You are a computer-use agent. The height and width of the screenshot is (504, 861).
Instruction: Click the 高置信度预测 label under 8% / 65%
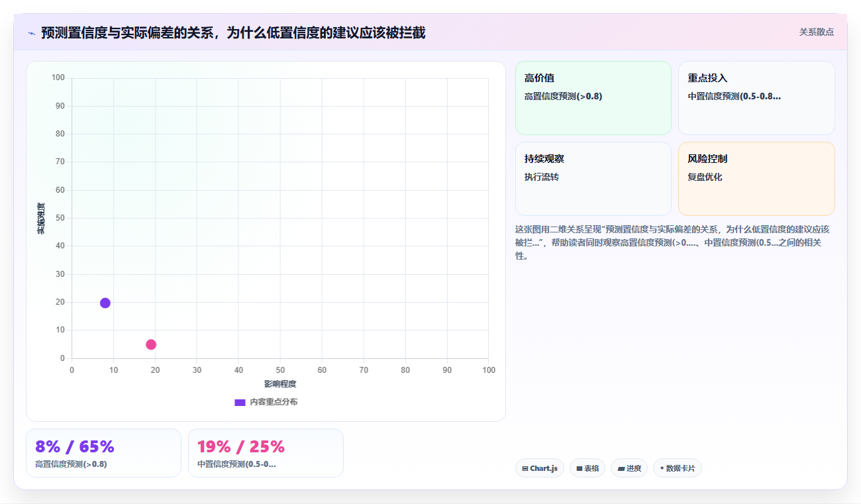point(71,464)
